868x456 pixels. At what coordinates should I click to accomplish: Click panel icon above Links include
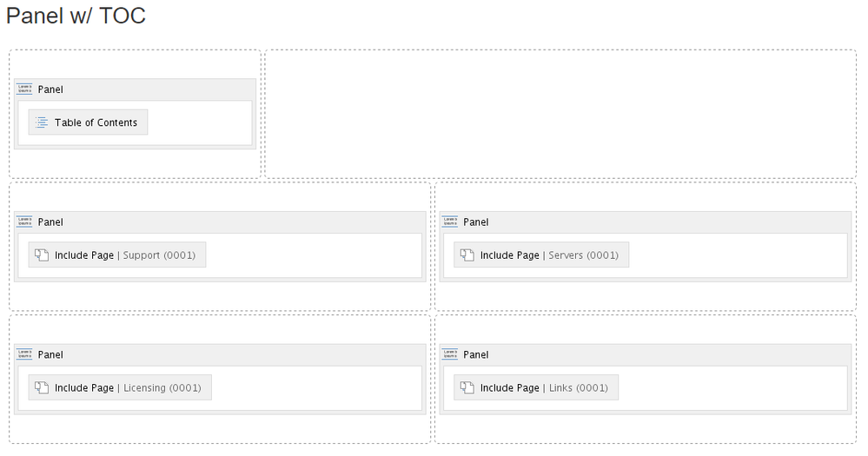[450, 354]
